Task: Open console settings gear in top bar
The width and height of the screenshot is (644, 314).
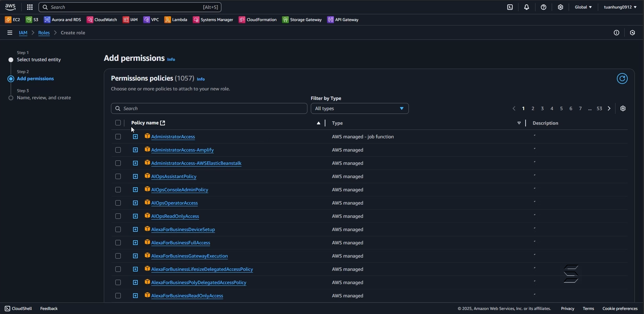Action: pos(561,7)
